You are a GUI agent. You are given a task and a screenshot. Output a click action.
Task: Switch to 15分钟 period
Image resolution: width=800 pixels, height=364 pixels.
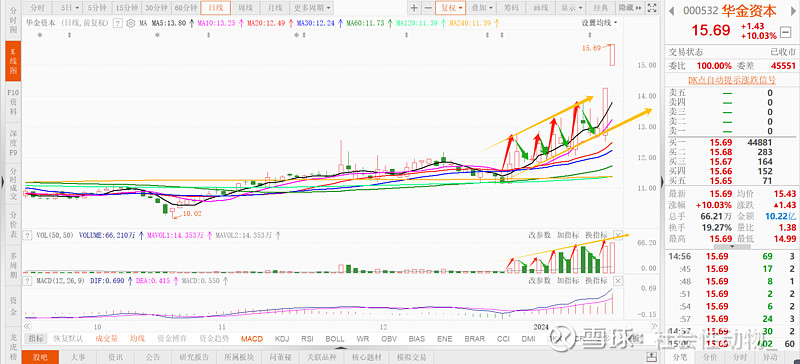tap(127, 8)
